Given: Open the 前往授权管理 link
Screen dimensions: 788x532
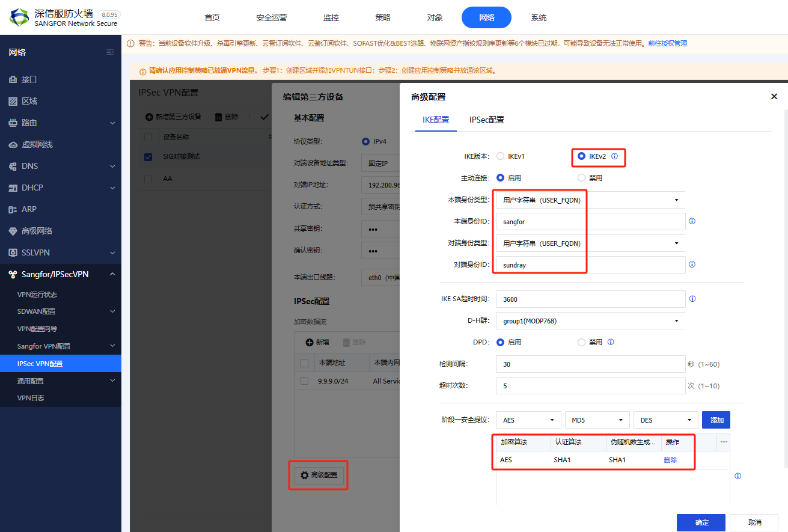Looking at the screenshot, I should point(667,43).
